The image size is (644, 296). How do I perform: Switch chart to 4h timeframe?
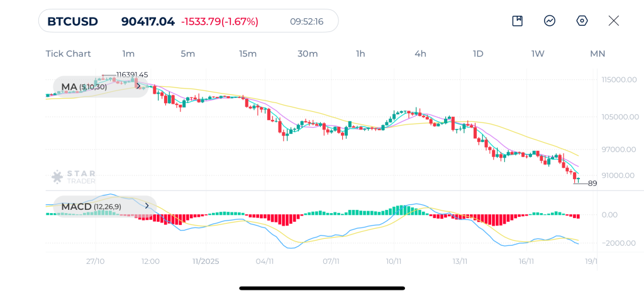(x=420, y=53)
